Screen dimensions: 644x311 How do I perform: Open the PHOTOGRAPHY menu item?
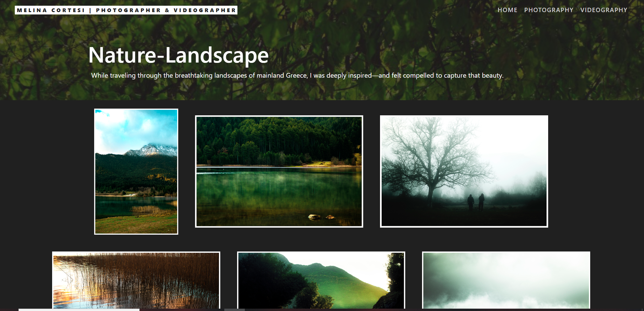tap(548, 10)
